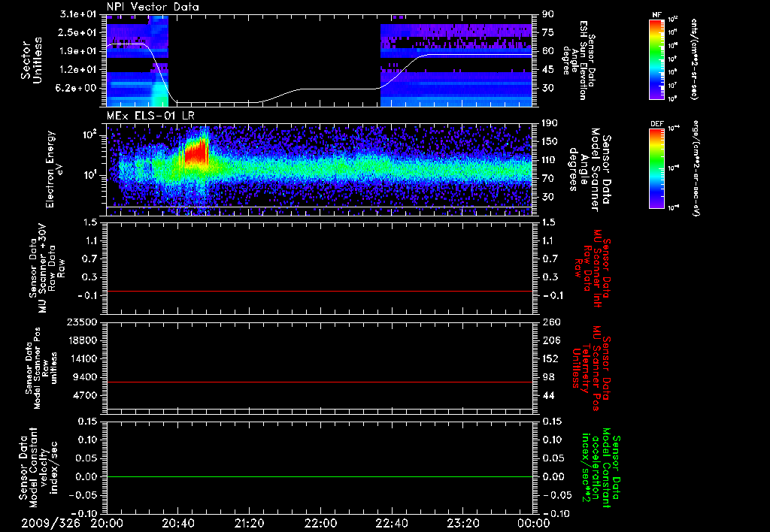
Task: Click the 'Sector Unitless' axis label
Action: [32, 60]
